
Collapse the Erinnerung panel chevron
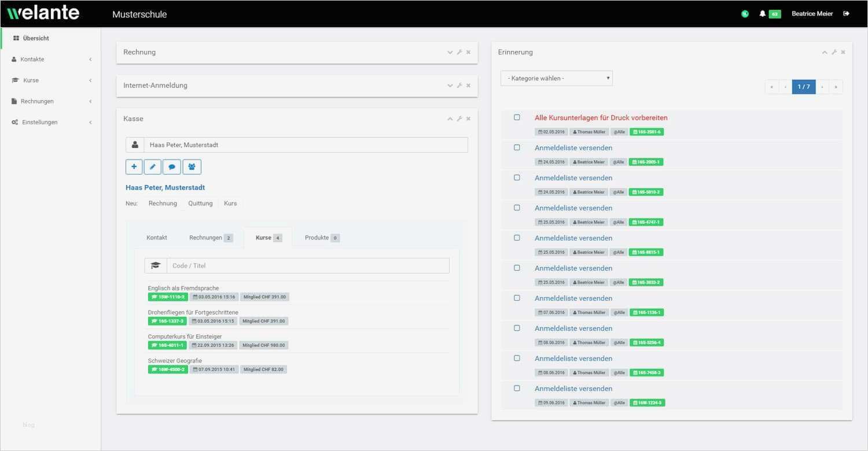pos(825,52)
